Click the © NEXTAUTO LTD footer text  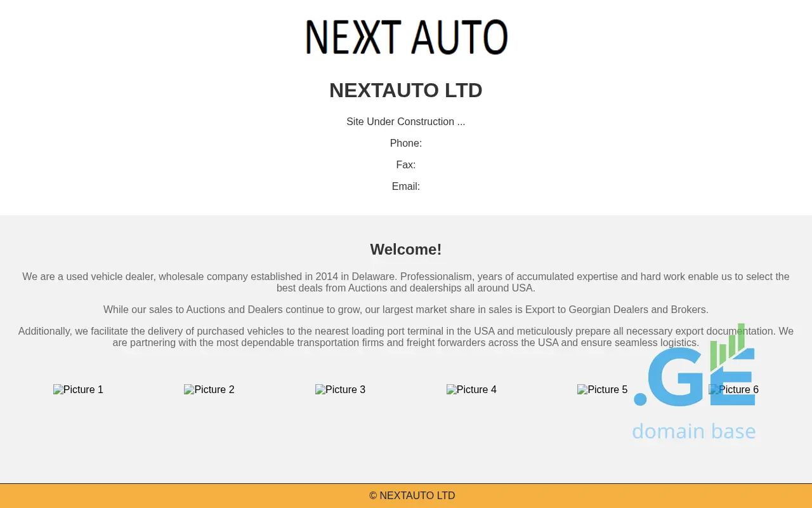(x=412, y=496)
